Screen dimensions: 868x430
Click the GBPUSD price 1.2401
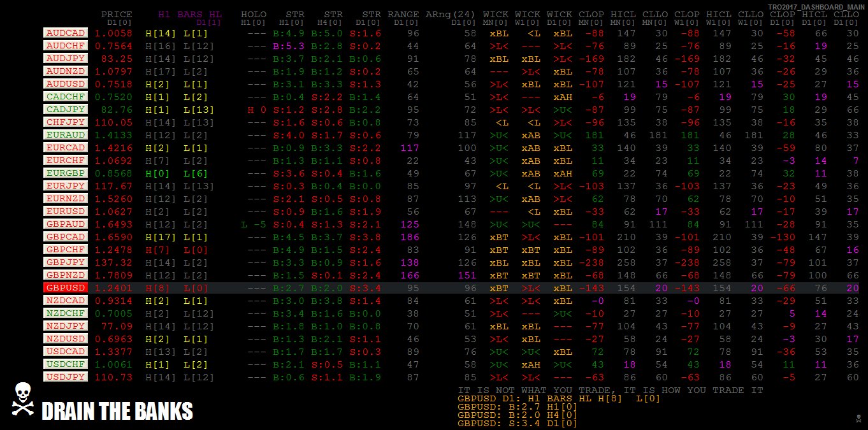(113, 288)
